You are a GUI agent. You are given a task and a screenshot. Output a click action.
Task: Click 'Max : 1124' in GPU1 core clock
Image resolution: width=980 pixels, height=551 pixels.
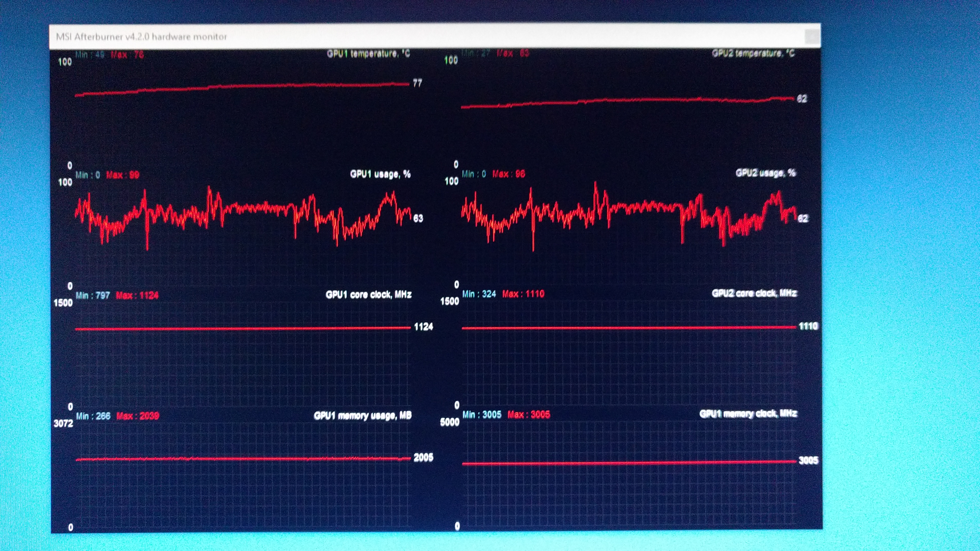click(x=137, y=295)
